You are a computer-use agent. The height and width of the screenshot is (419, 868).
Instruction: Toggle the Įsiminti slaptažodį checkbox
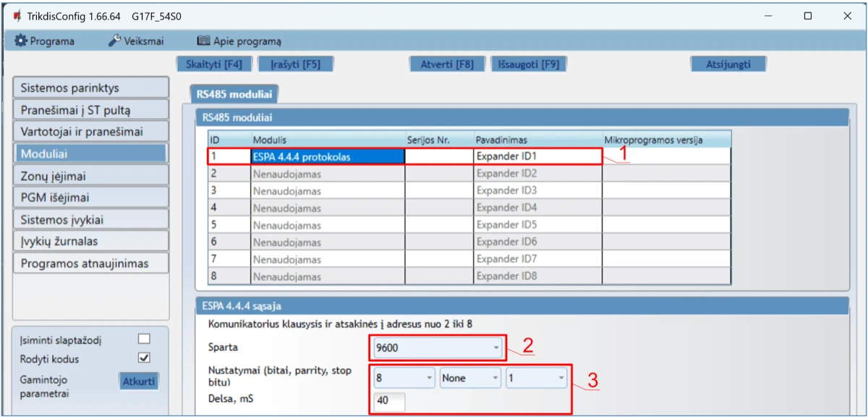pyautogui.click(x=144, y=339)
